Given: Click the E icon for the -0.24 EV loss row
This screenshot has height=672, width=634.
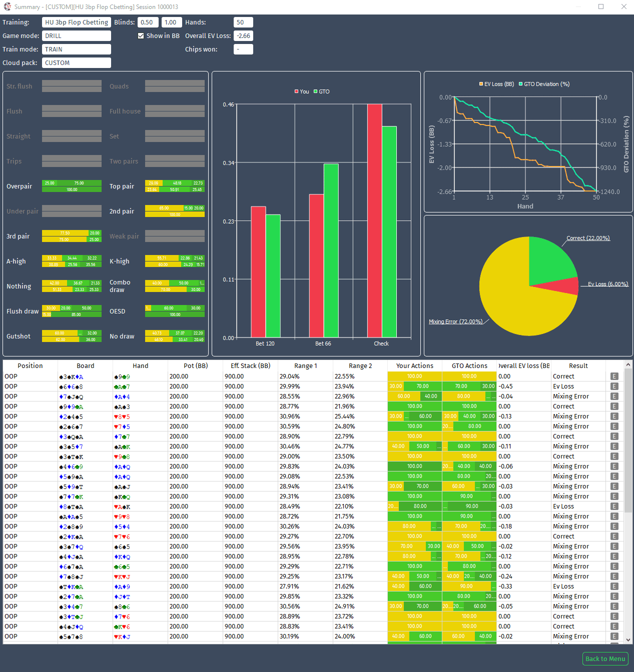Looking at the screenshot, I should (614, 576).
